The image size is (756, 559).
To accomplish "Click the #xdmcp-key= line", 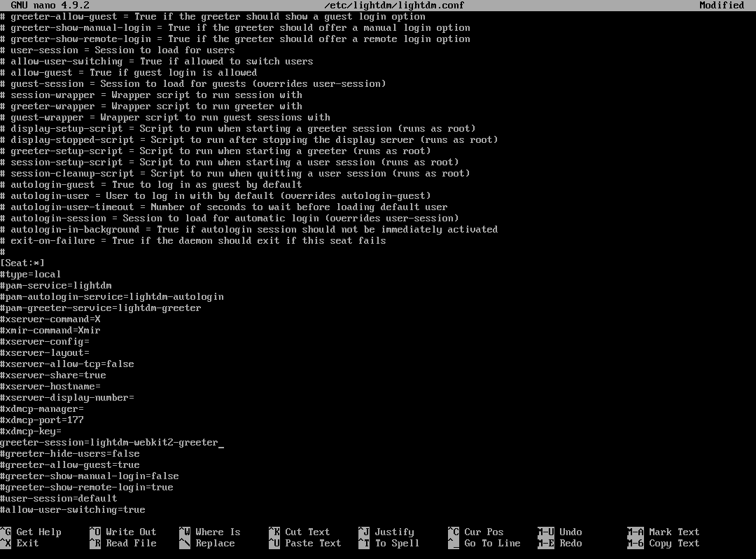I will pos(31,432).
